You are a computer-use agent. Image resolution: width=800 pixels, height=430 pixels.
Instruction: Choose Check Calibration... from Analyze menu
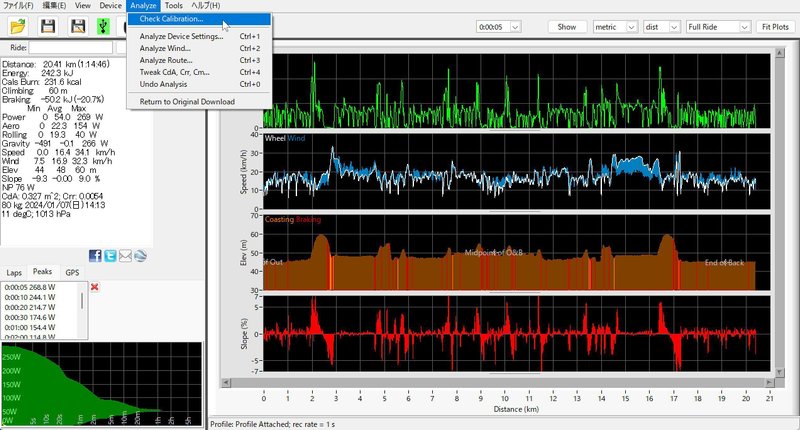tap(199, 19)
